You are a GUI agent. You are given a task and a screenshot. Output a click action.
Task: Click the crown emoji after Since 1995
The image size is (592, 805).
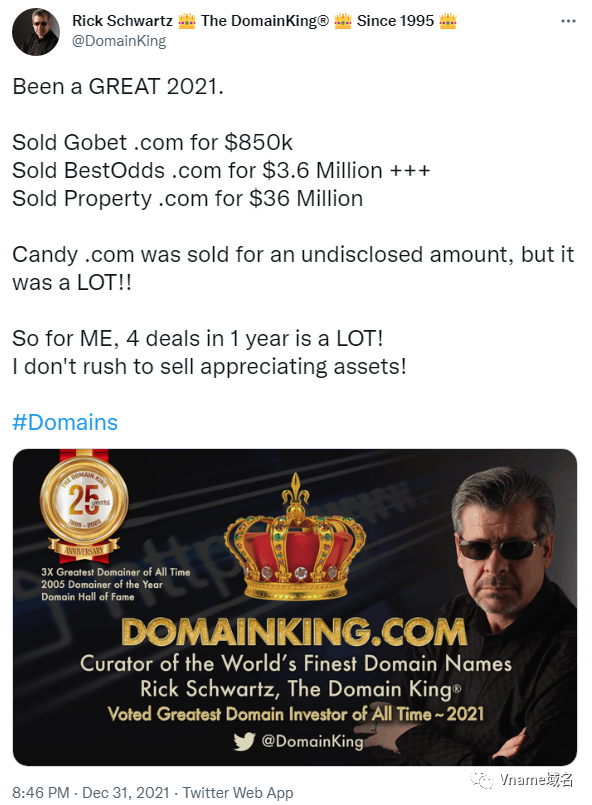[448, 21]
